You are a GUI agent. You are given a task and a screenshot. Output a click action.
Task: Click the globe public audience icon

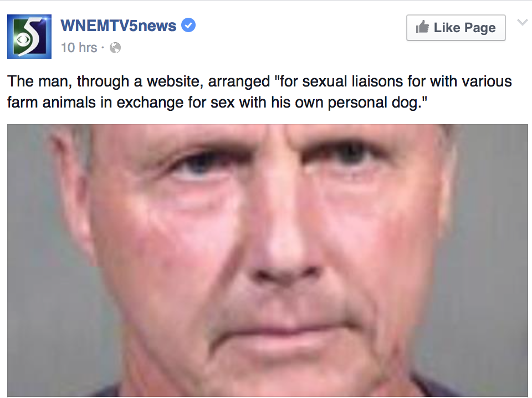(115, 48)
